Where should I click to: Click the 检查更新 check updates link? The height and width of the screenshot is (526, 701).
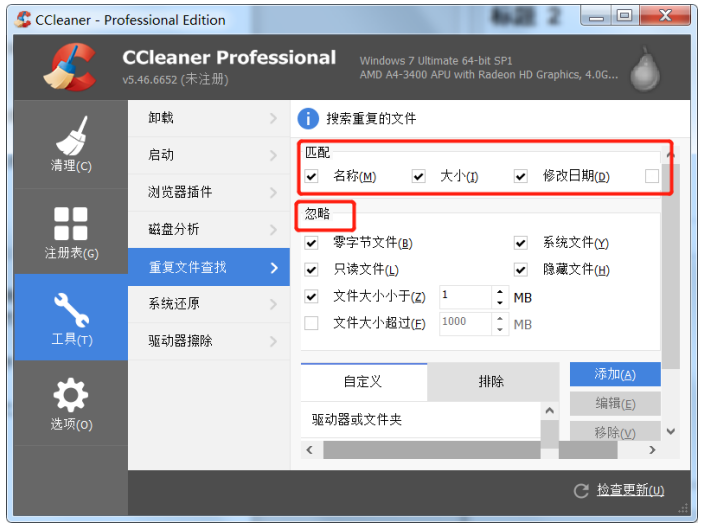(629, 490)
